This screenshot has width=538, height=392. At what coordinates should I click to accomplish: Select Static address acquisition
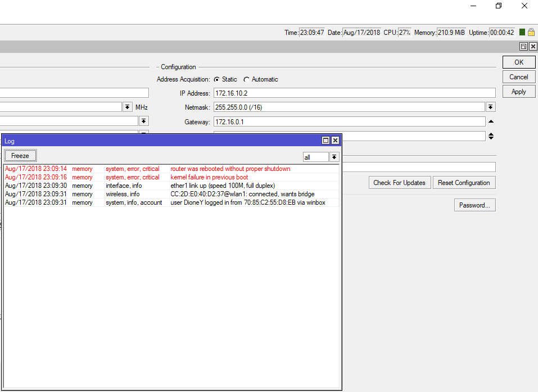click(216, 79)
